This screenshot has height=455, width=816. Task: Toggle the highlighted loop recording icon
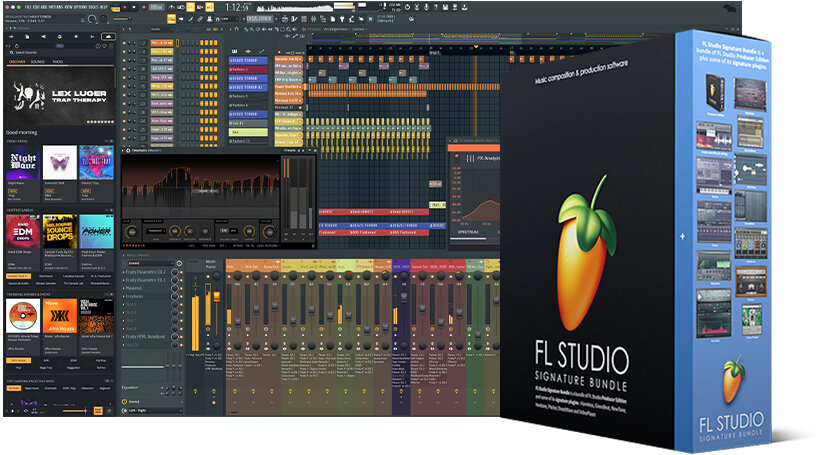coord(209,7)
